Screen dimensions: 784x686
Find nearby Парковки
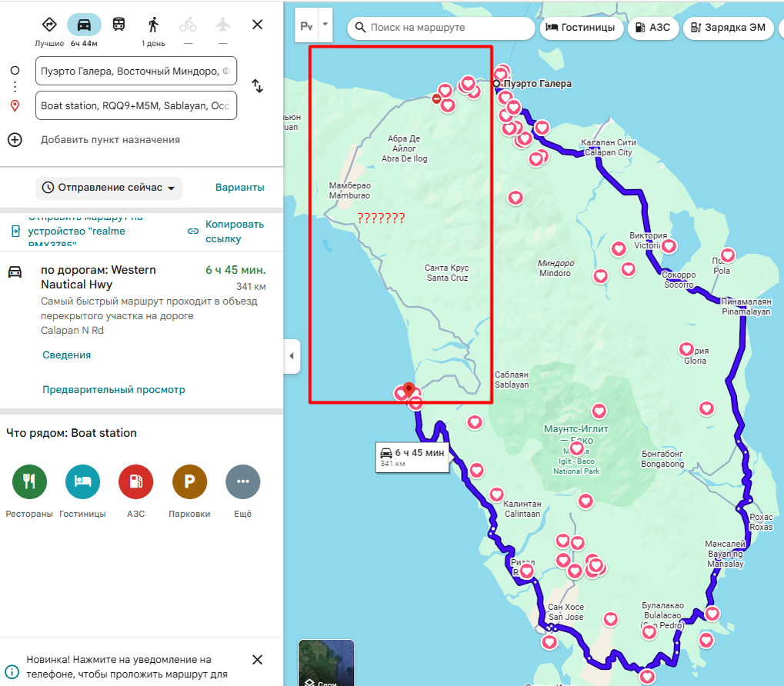click(x=189, y=491)
